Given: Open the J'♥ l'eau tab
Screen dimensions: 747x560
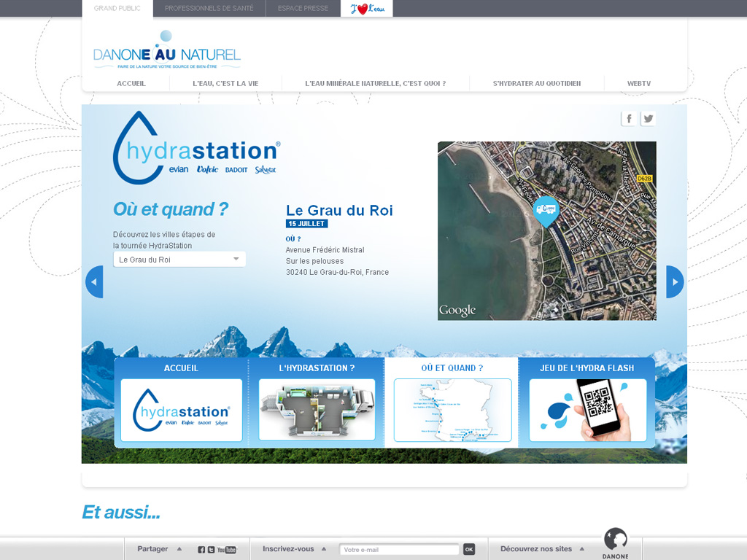Looking at the screenshot, I should point(367,9).
